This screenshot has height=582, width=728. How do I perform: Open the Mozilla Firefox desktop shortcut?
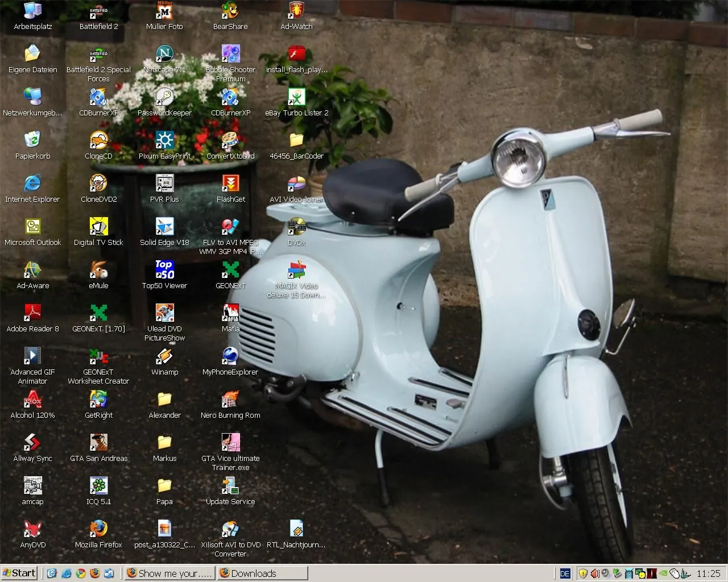98,529
